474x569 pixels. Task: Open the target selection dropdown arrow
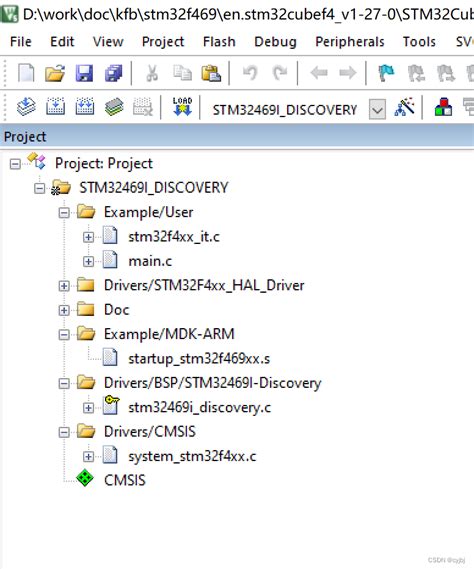[x=377, y=109]
